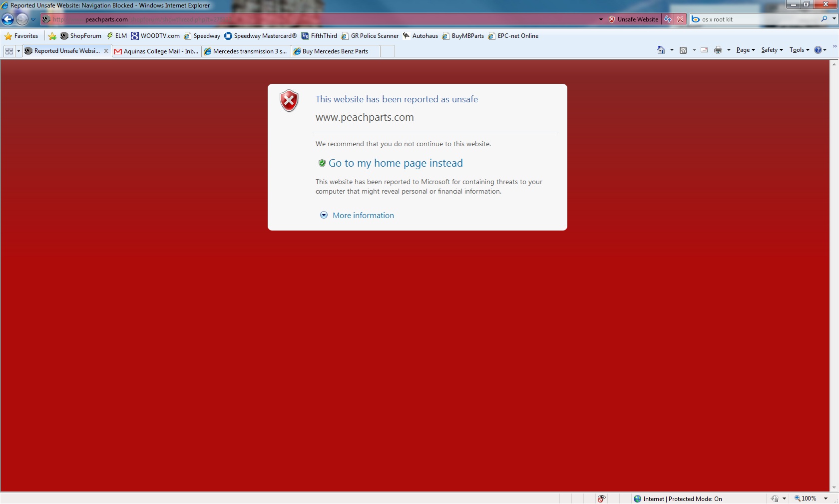Viewport: 839px width, 504px height.
Task: Click 'Go to my home page instead' link
Action: tap(396, 163)
